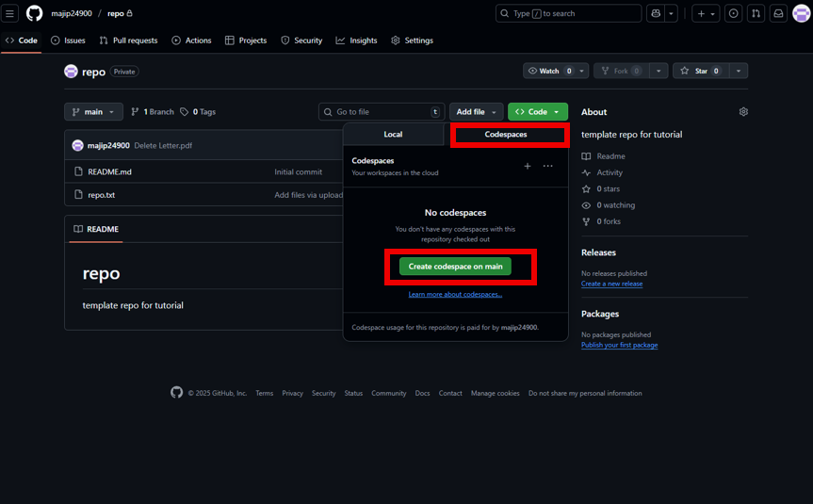Image resolution: width=813 pixels, height=504 pixels.
Task: Open the main branch selector
Action: point(93,112)
